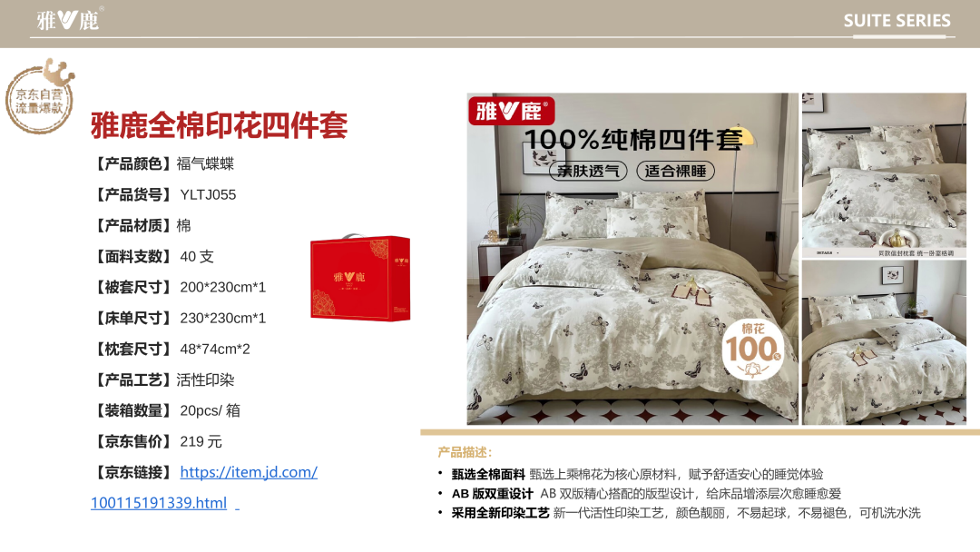Screen dimensions: 980x552
Task: Click the 采用全新印染工艺 bullet point
Action: coord(680,513)
